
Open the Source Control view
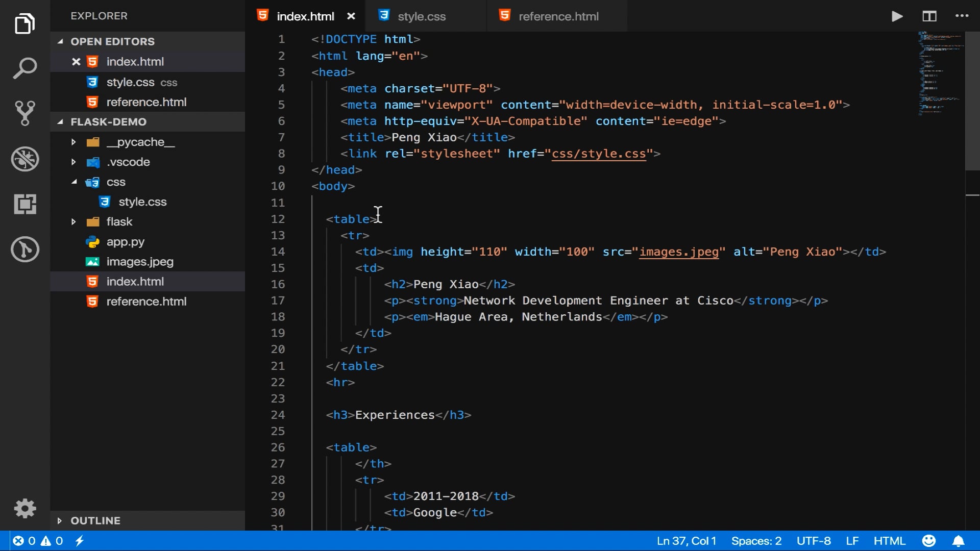coord(24,113)
